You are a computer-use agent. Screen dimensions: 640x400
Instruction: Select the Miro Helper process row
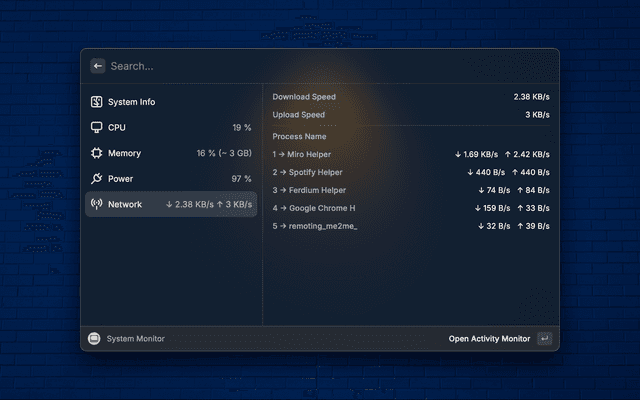coord(410,155)
